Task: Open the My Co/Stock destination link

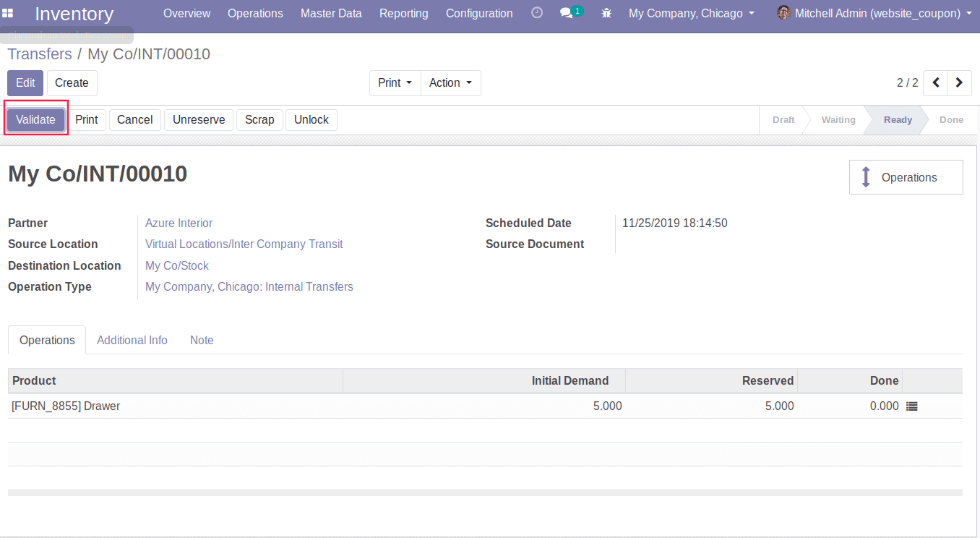Action: tap(177, 265)
